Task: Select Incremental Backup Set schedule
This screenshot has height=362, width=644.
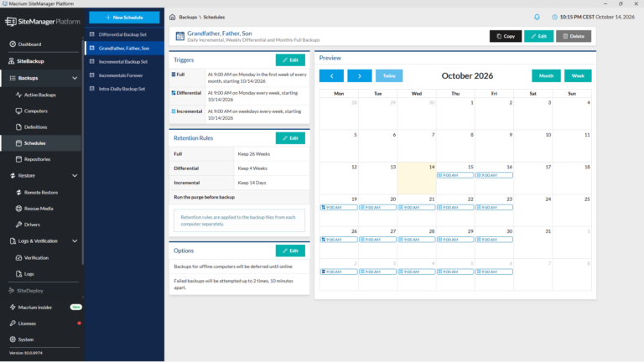Action: pyautogui.click(x=124, y=61)
